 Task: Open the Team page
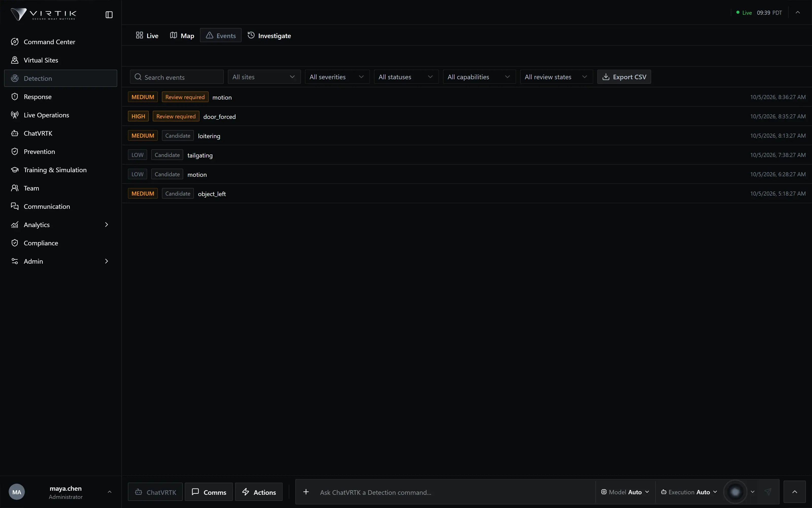[x=60, y=188]
